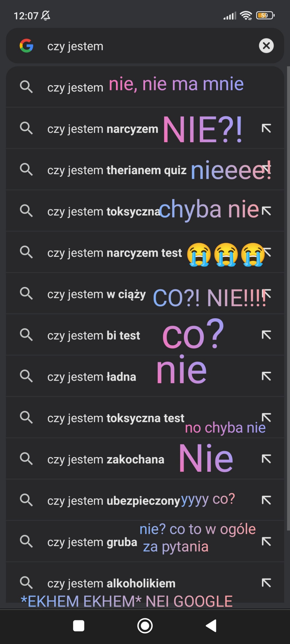Select the suggestion 'czy jestem narcyzem test'
Image resolution: width=290 pixels, height=644 pixels.
tap(145, 252)
